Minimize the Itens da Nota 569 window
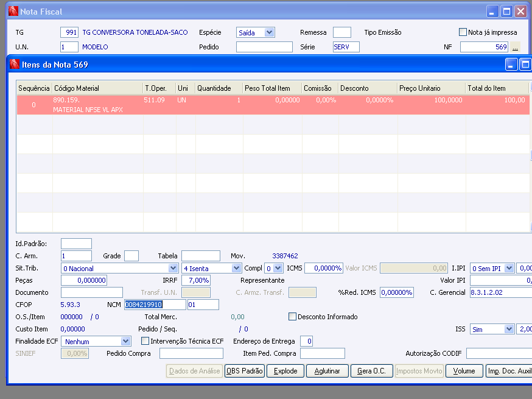The image size is (532, 399). 511,64
